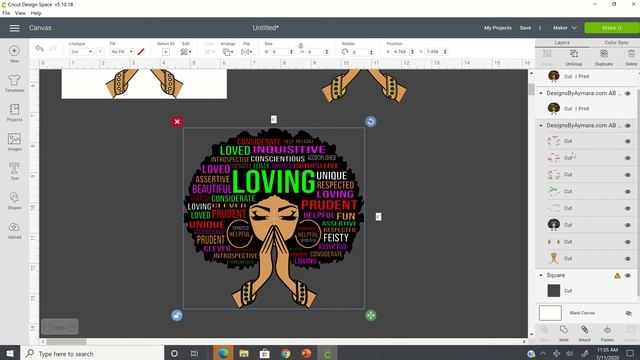Viewport: 640px width, 360px height.
Task: Click the Select All icon
Action: pyautogui.click(x=165, y=52)
